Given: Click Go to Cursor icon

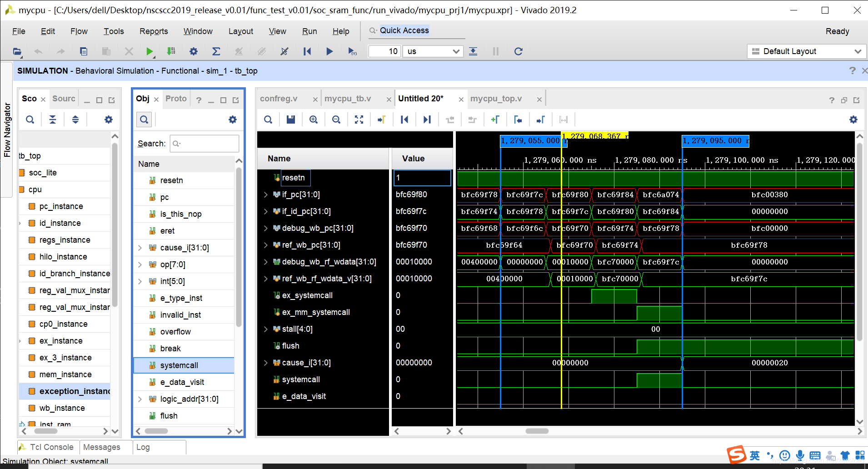Looking at the screenshot, I should 382,120.
